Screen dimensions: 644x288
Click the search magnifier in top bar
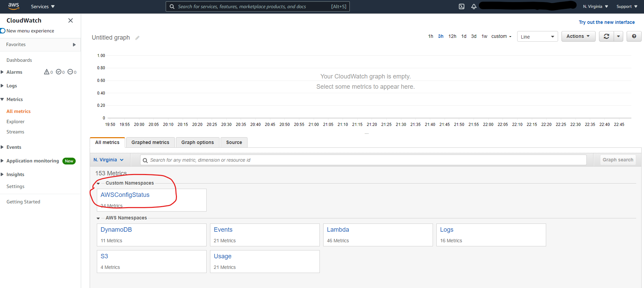click(x=172, y=6)
